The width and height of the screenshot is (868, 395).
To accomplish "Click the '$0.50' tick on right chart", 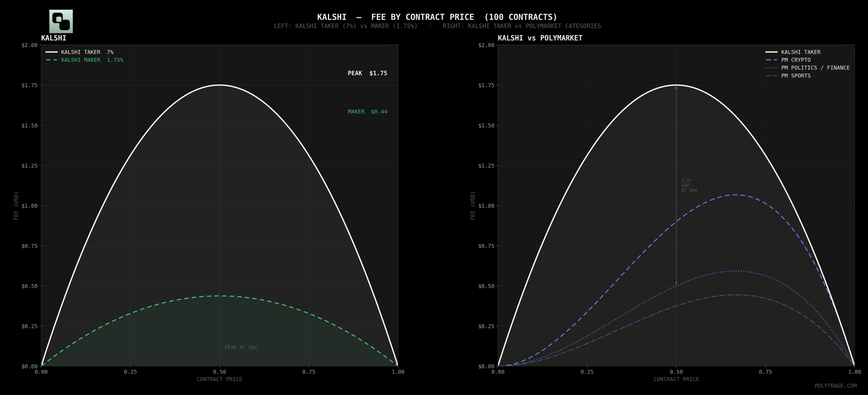I will [487, 286].
